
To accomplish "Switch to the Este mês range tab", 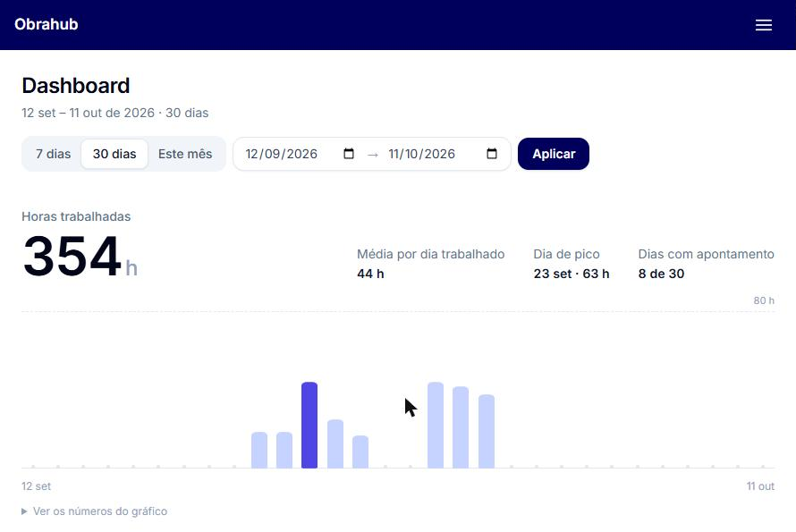I will tap(185, 154).
